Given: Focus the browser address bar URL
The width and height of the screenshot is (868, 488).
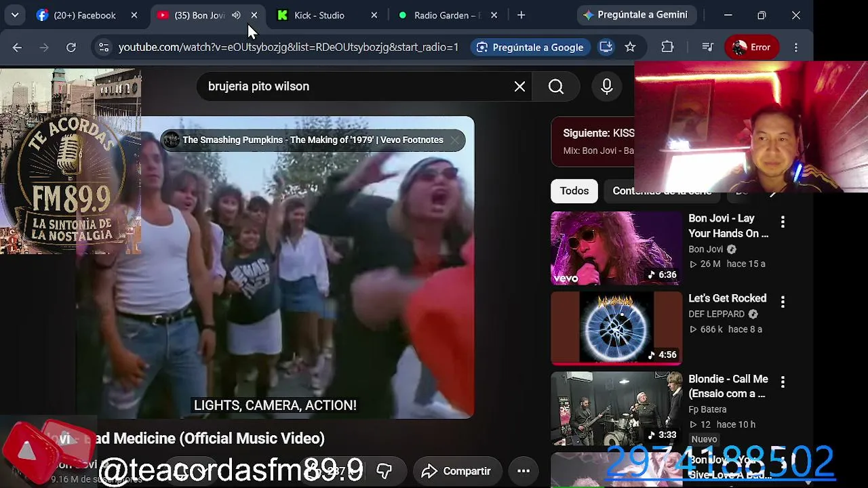Looking at the screenshot, I should point(288,47).
